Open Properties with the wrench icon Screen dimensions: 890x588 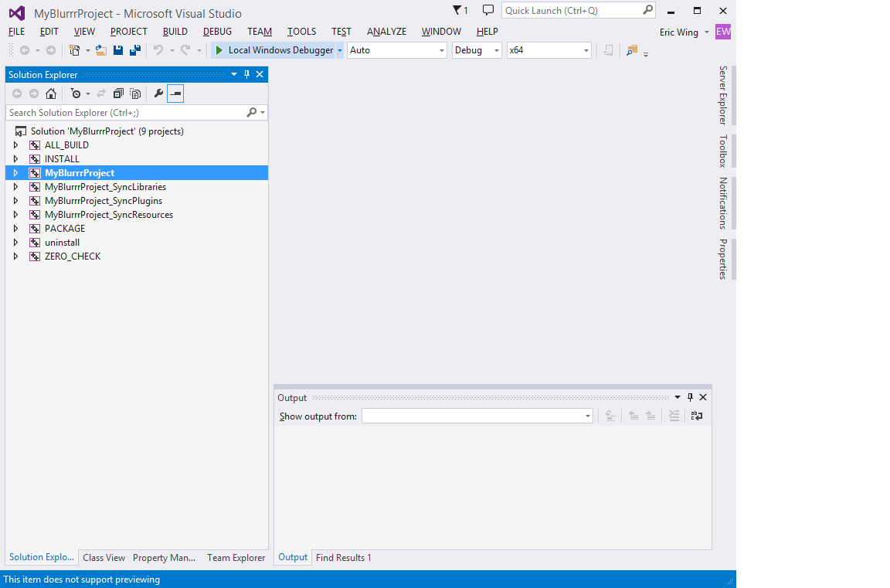pos(158,93)
